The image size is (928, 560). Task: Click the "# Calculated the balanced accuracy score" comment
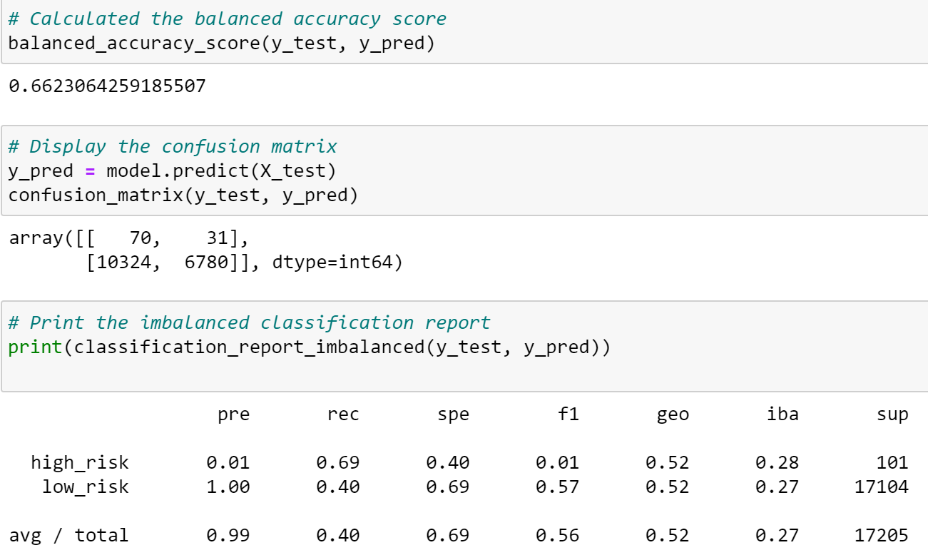point(228,19)
